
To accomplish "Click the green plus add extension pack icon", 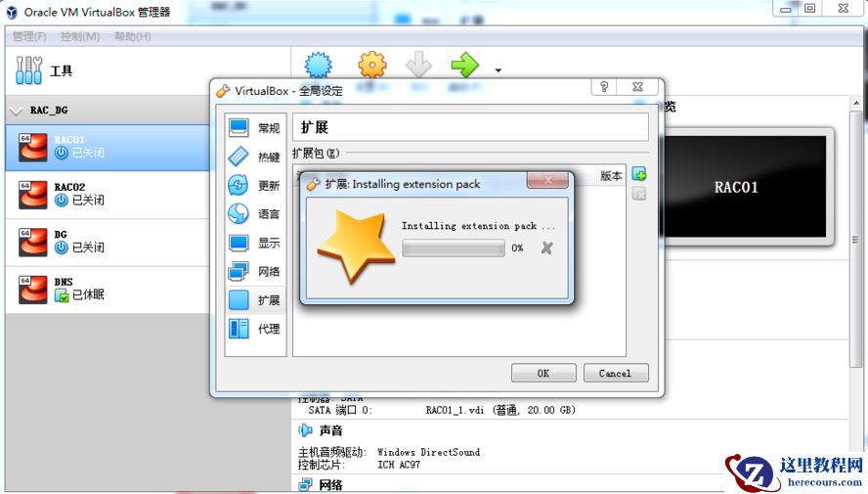I will pos(639,174).
